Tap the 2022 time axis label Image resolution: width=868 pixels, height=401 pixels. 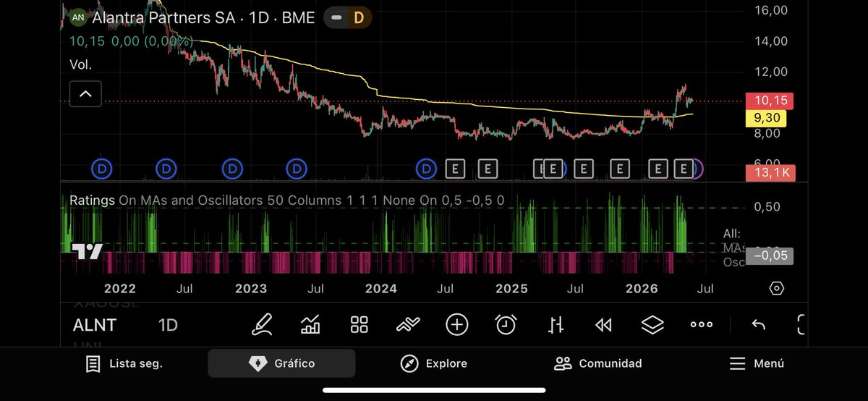click(x=120, y=288)
